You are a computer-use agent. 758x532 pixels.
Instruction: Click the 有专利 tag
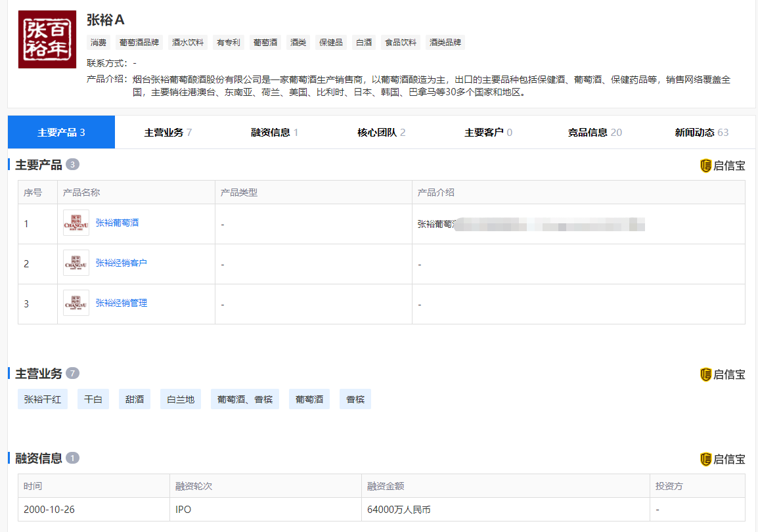pyautogui.click(x=229, y=43)
